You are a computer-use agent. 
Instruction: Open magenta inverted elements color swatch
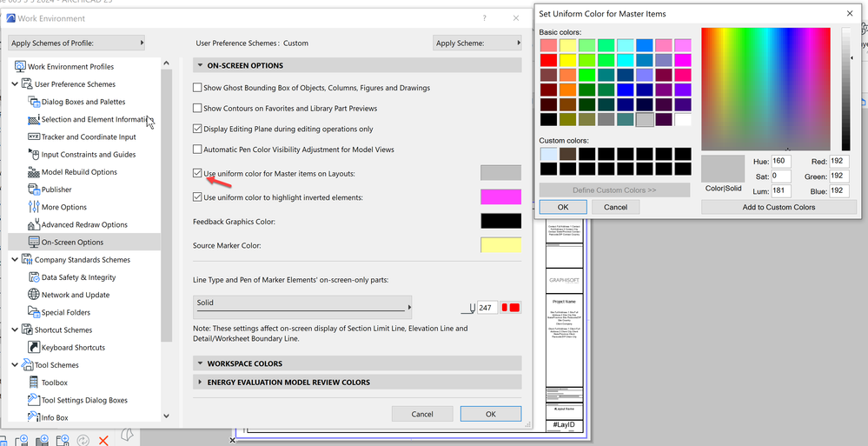[x=501, y=196]
